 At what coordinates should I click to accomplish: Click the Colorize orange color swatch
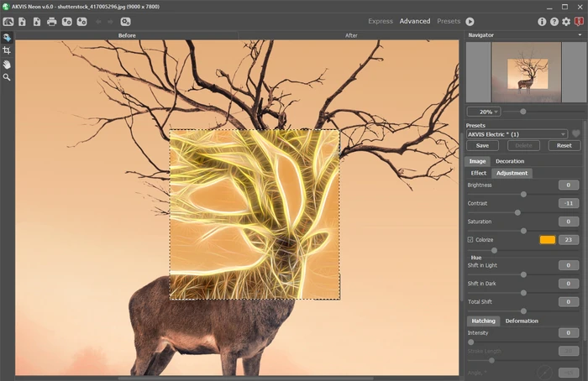coord(548,240)
